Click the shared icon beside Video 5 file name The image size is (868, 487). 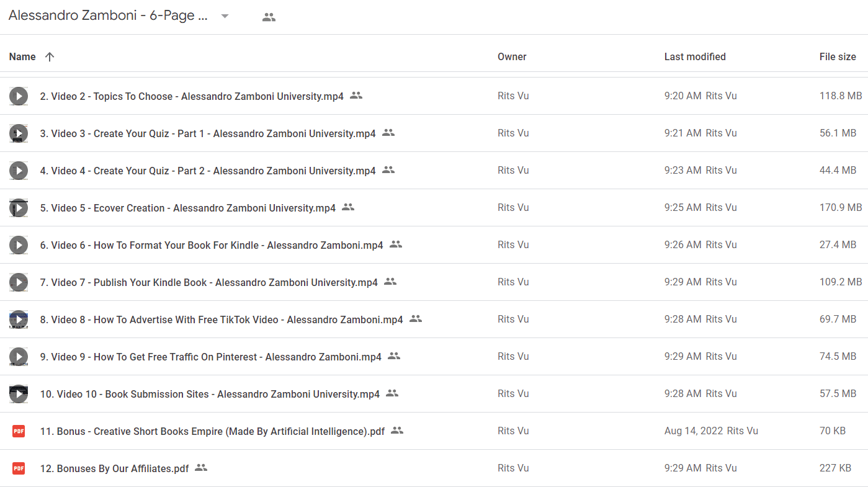tap(348, 207)
